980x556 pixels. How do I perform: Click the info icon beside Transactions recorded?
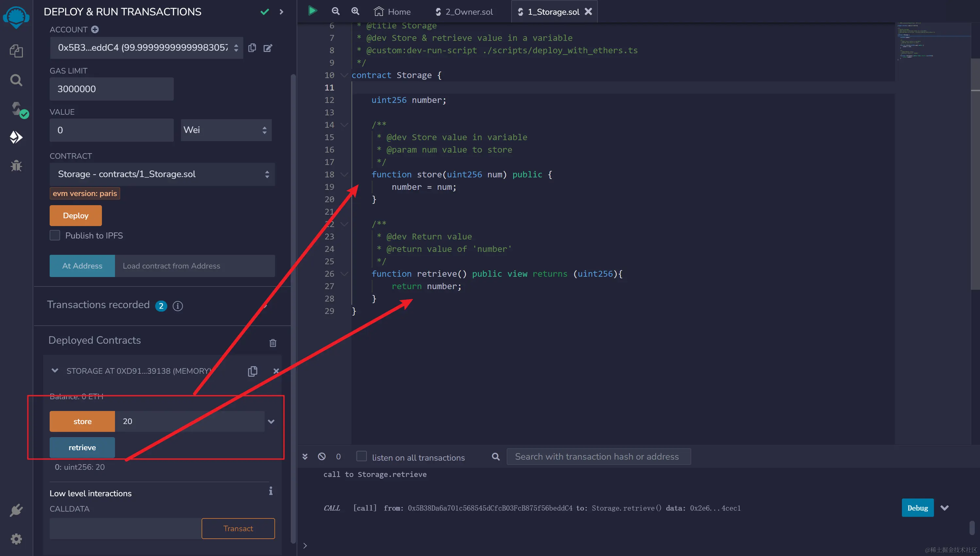point(177,305)
